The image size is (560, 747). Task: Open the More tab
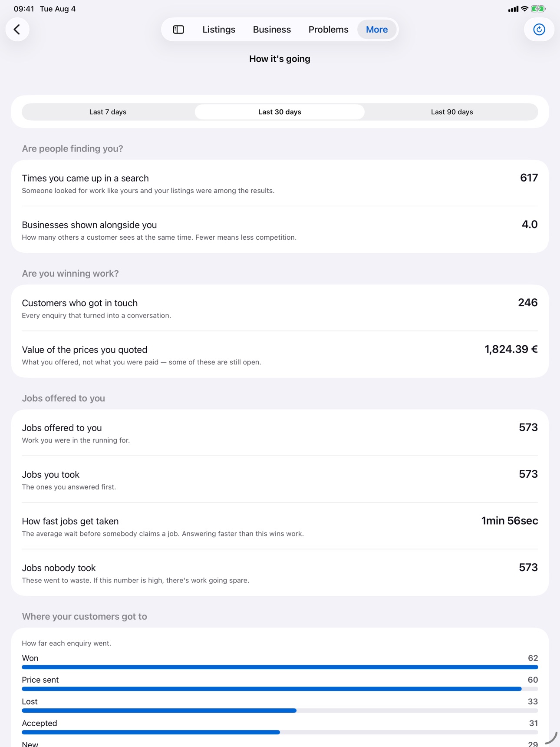coord(377,30)
